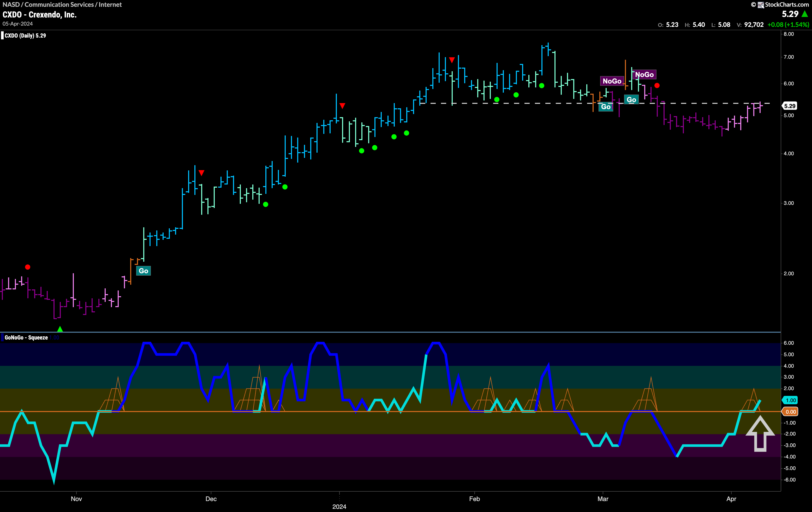Click the 05-Apr-2024 date label
The width and height of the screenshot is (812, 512).
click(x=17, y=23)
